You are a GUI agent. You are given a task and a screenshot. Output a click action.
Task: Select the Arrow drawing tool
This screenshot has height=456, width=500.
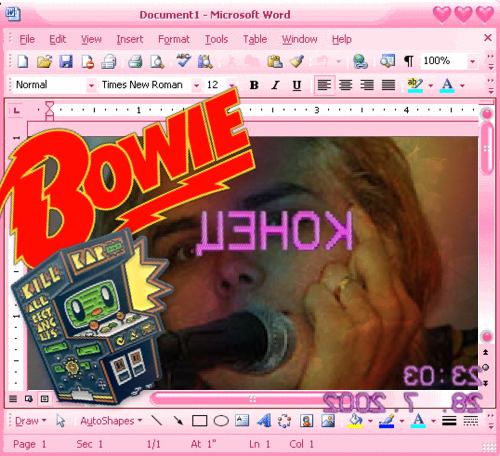178,421
